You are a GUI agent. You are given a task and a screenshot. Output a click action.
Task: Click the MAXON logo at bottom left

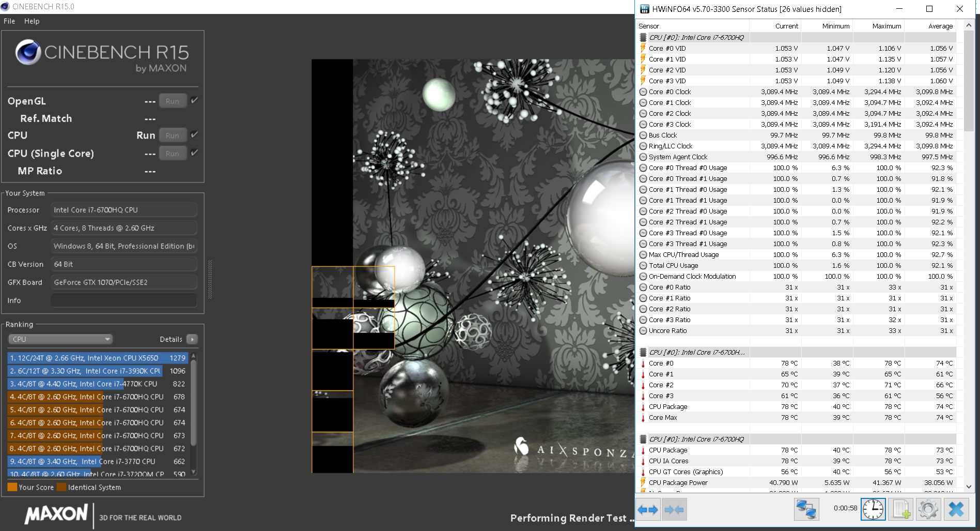coord(56,514)
